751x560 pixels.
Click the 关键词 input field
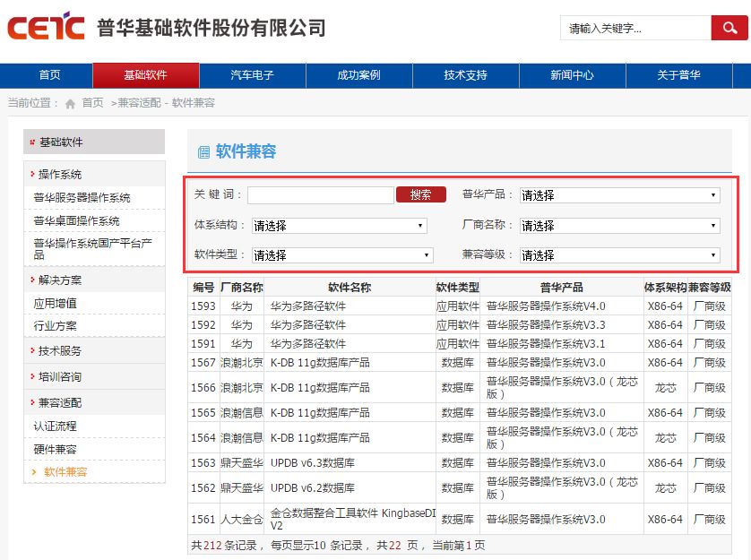(x=321, y=195)
